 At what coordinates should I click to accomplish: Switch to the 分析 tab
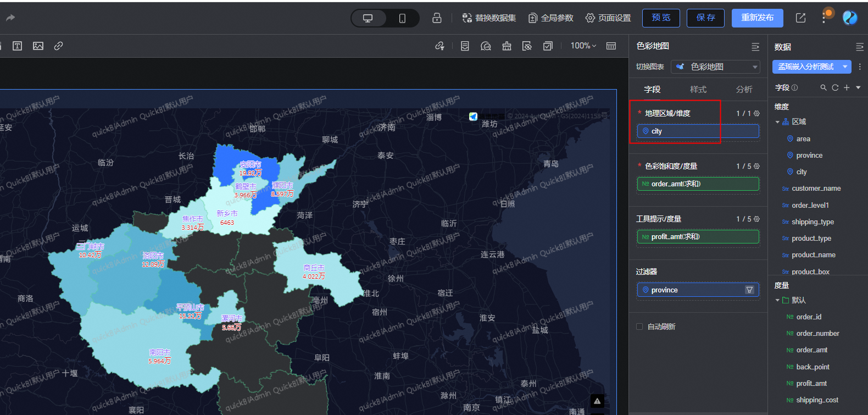point(744,89)
